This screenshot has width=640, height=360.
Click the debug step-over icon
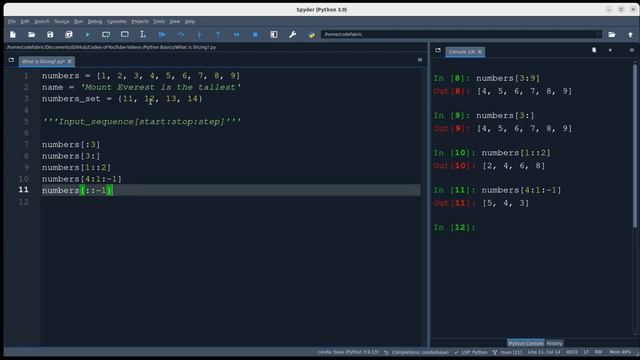[x=181, y=35]
